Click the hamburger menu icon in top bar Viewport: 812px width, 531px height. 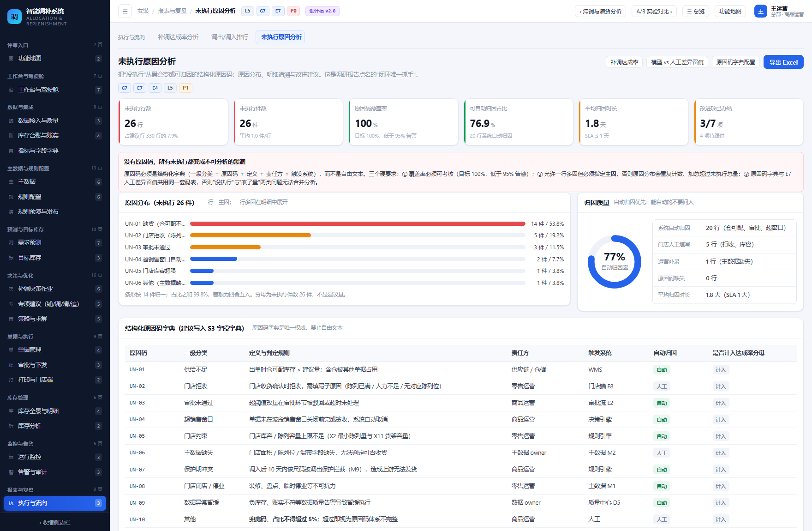pyautogui.click(x=125, y=11)
